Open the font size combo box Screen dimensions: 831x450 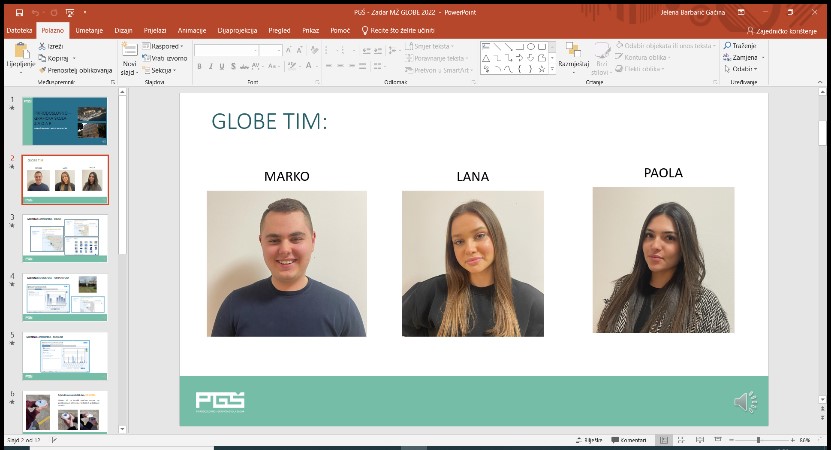click(x=270, y=50)
